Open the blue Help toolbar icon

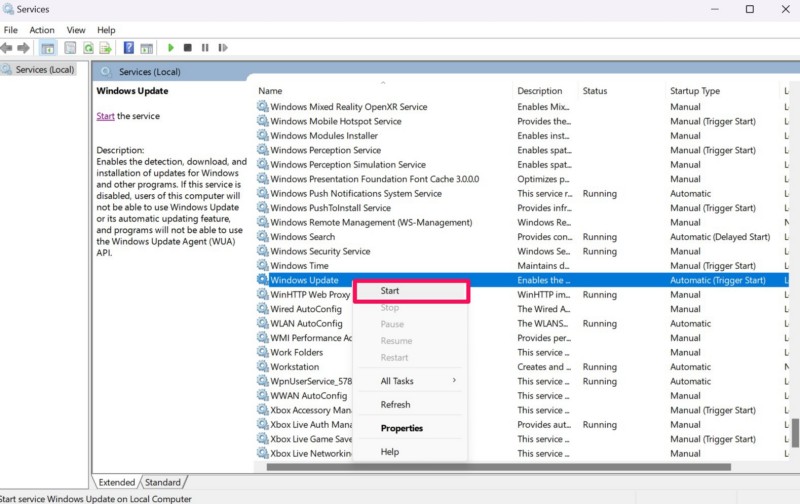(x=129, y=48)
